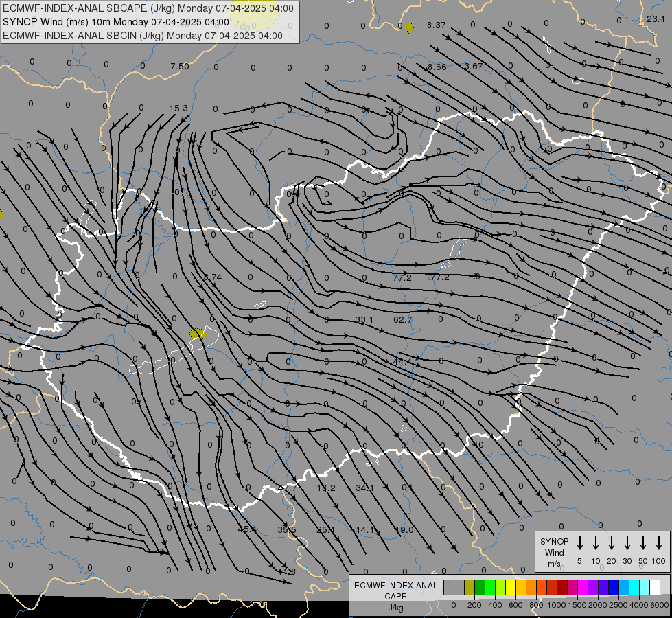Click the olive CAPE patch beside value 8.37

click(409, 27)
